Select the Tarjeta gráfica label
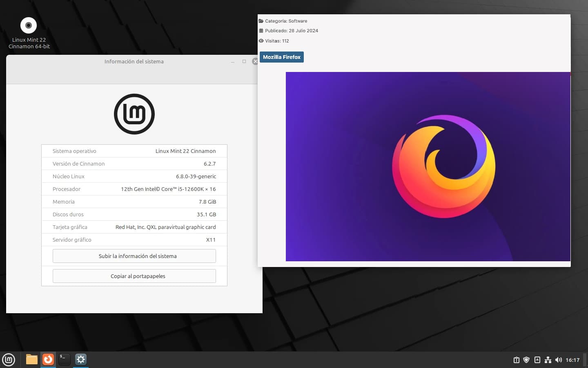 (x=70, y=227)
